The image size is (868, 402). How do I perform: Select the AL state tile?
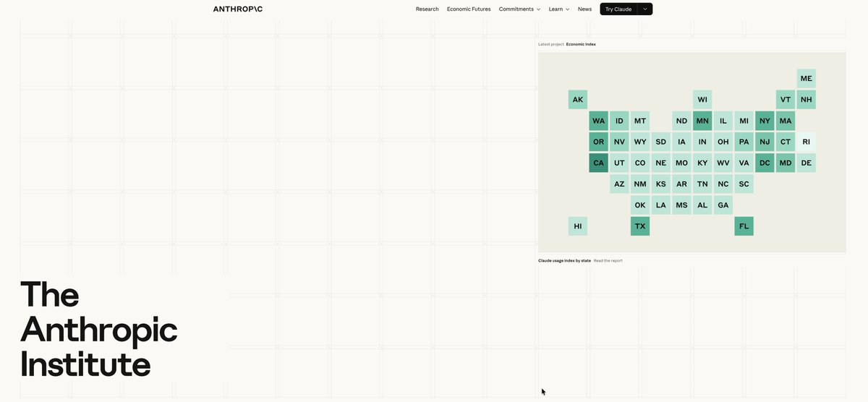click(x=702, y=205)
